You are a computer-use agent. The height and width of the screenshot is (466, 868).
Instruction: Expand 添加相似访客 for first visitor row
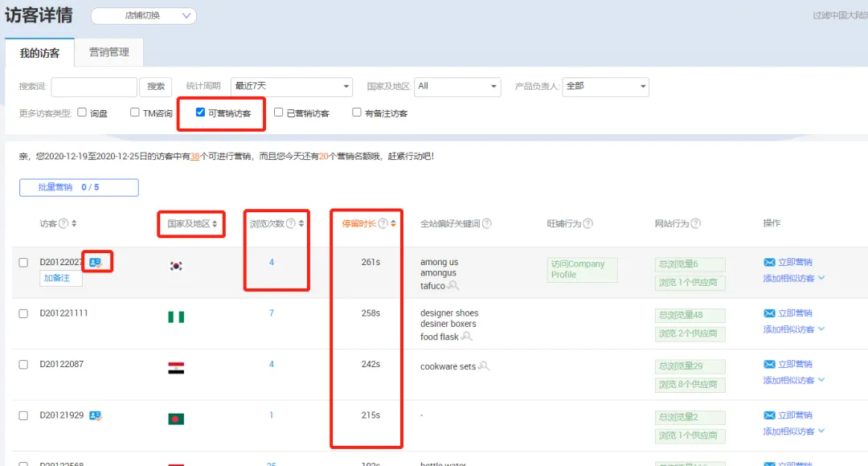pyautogui.click(x=794, y=278)
